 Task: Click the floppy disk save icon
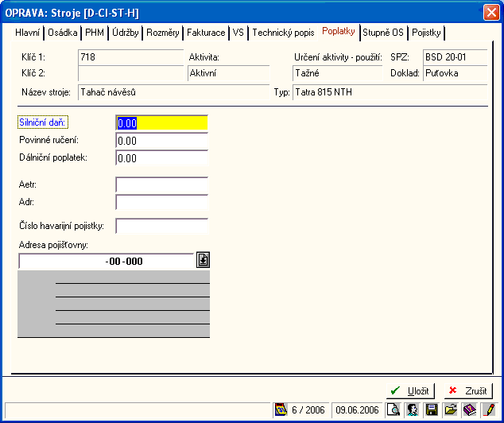(x=432, y=409)
